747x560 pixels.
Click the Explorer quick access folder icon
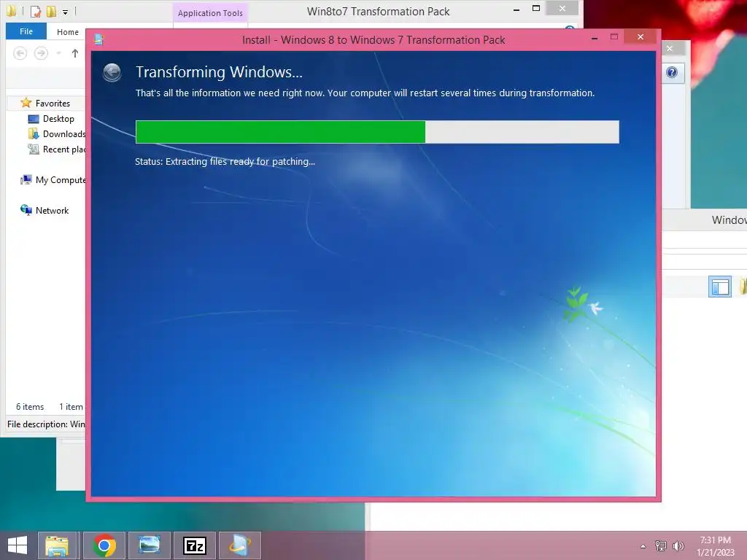pos(11,10)
